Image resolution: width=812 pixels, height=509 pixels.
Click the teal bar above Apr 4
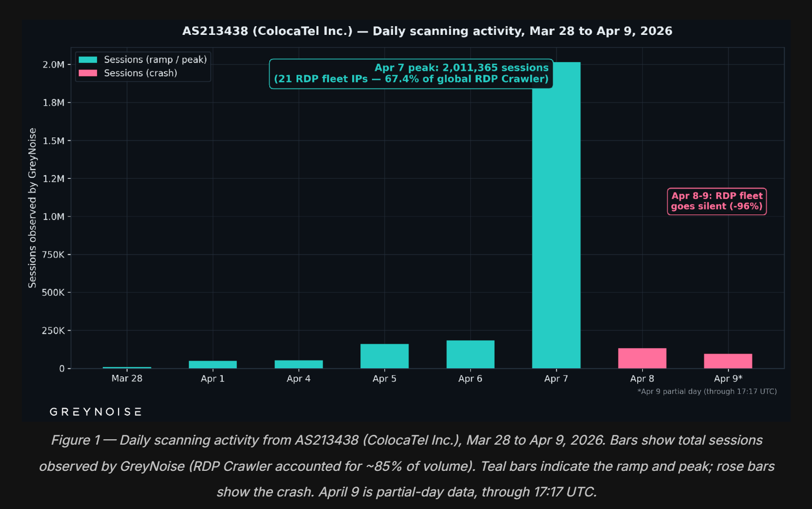(299, 364)
